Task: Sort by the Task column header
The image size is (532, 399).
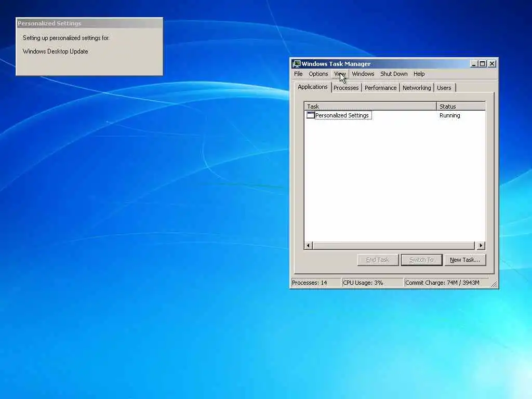Action: (x=370, y=106)
